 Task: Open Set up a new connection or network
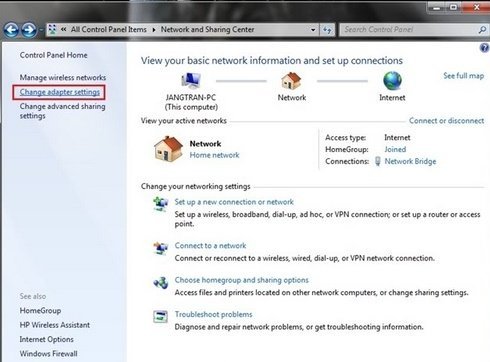click(234, 202)
